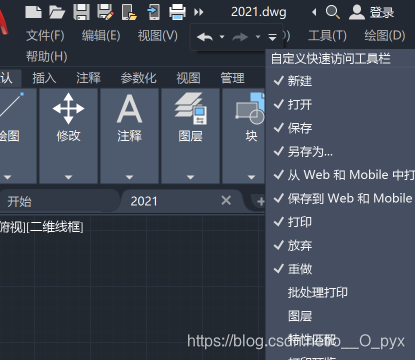Enable 图层 in the customize menu
415x360 pixels.
point(340,316)
